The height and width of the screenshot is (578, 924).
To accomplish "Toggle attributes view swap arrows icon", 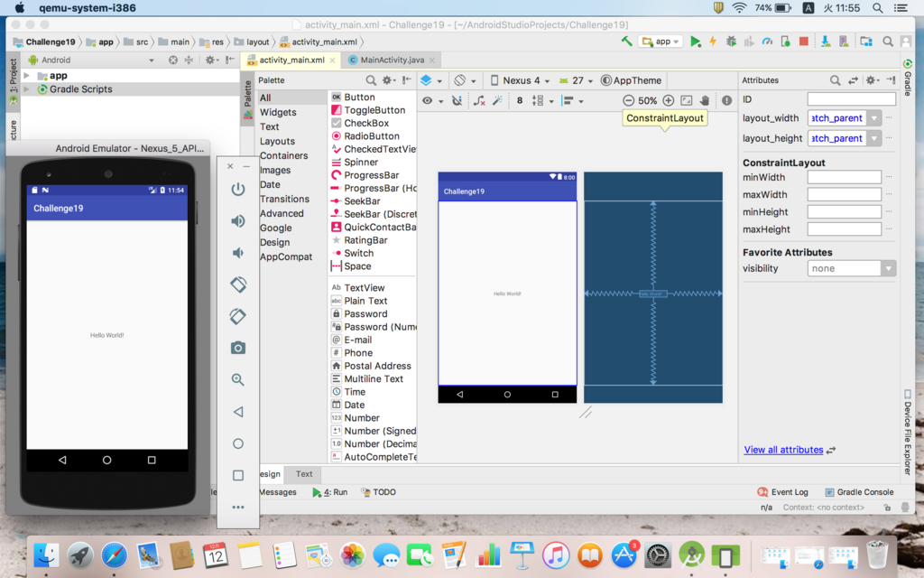I will tap(853, 80).
